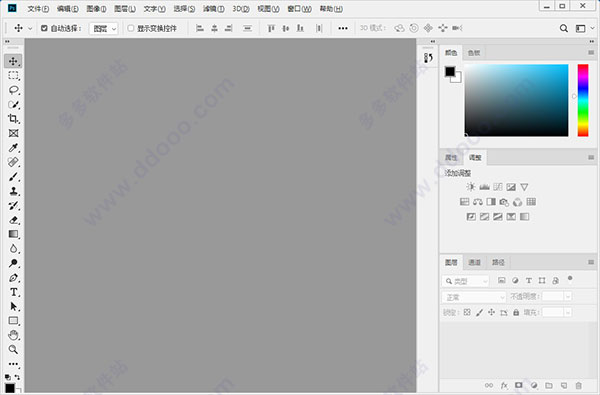Click the delete layer trash icon

(579, 385)
